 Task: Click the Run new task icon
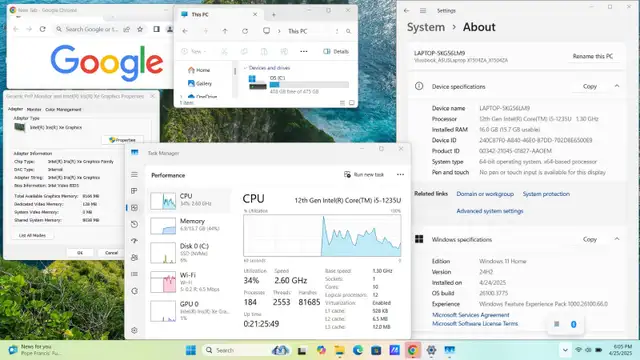pos(347,175)
